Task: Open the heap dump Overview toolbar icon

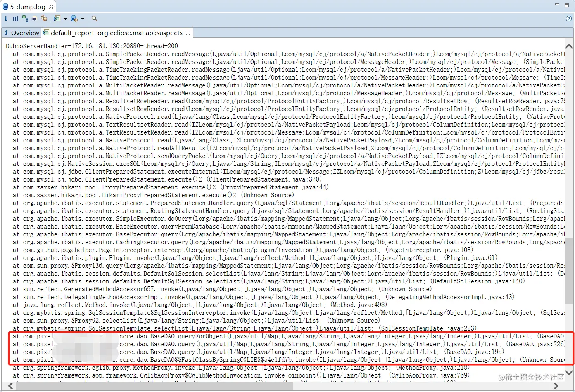Action: coord(6,19)
